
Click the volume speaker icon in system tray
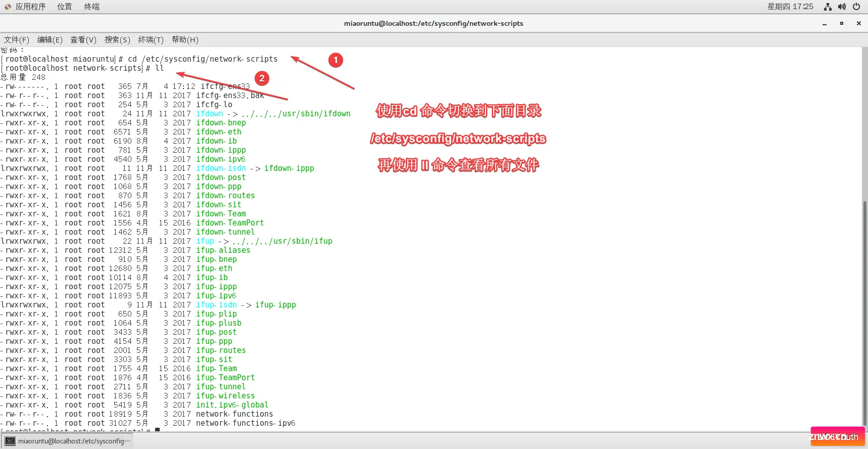pos(842,7)
